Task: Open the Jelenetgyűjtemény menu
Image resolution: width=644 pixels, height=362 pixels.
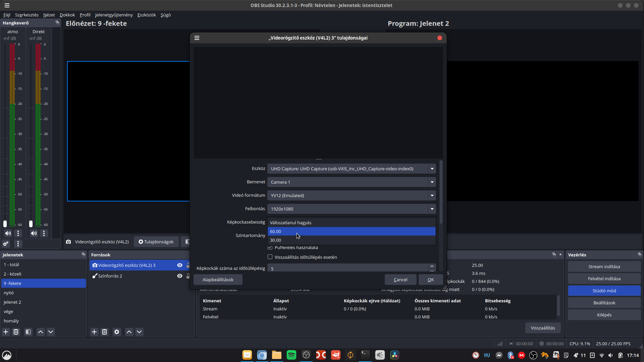Action: coord(114,15)
